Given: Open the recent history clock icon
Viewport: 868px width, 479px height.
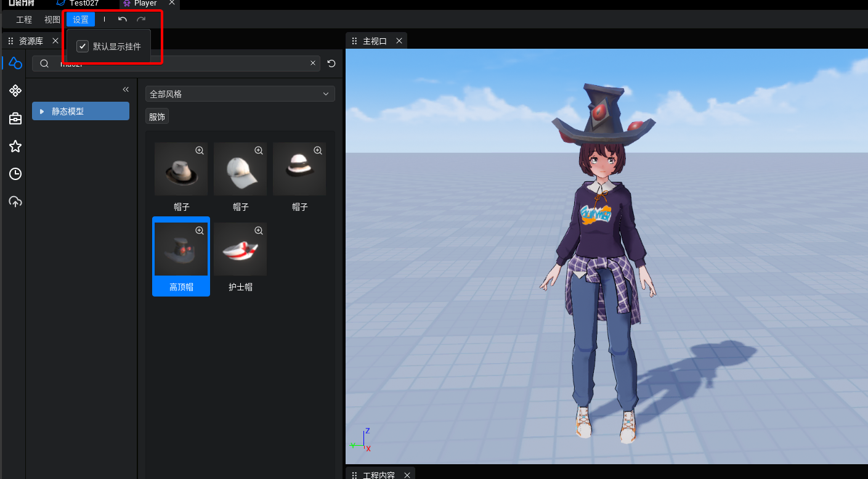Looking at the screenshot, I should coord(15,174).
